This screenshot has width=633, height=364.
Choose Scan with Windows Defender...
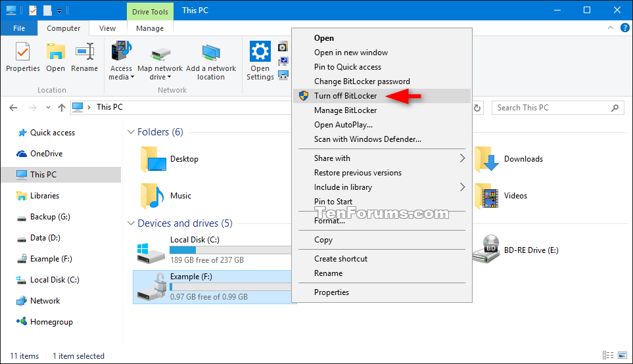click(x=382, y=139)
